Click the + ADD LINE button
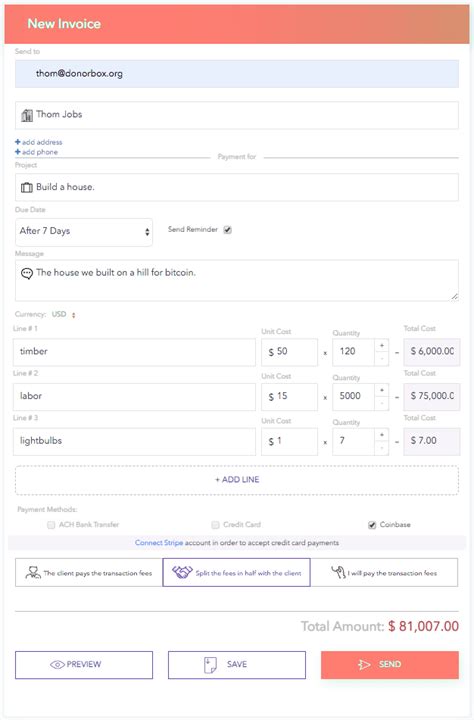The width and height of the screenshot is (474, 720). (x=237, y=480)
